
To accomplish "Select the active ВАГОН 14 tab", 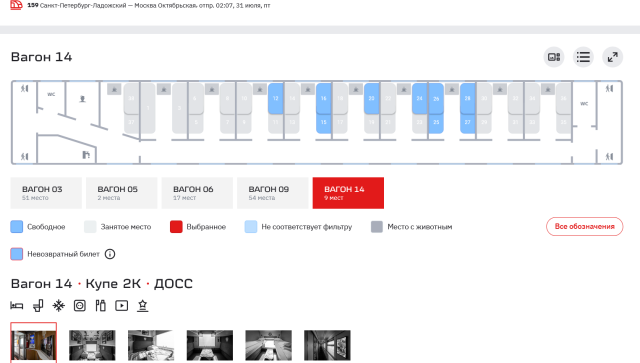I will [348, 193].
